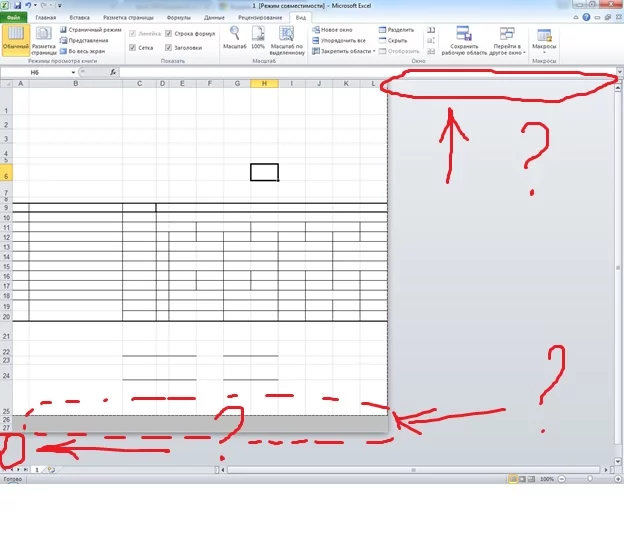Open the Макросы dropdown
The height and width of the screenshot is (547, 624).
click(x=544, y=40)
